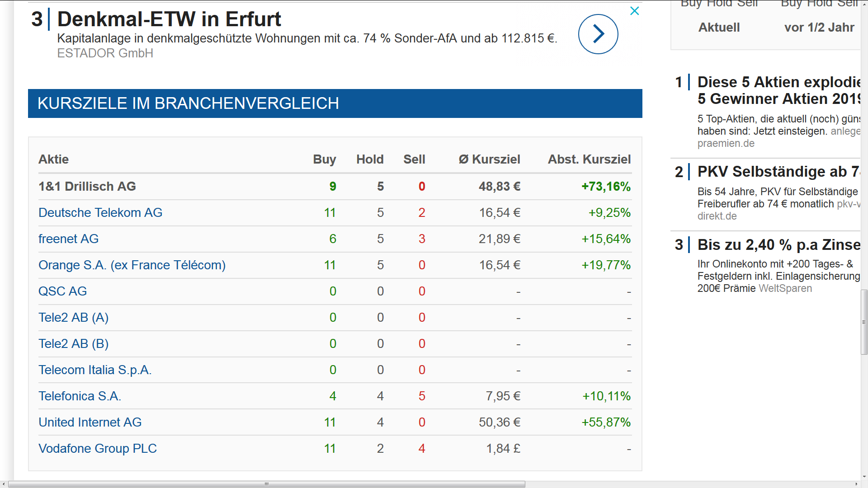Open the freenet AG stock link
Screen dimensions: 868x488
(68, 239)
